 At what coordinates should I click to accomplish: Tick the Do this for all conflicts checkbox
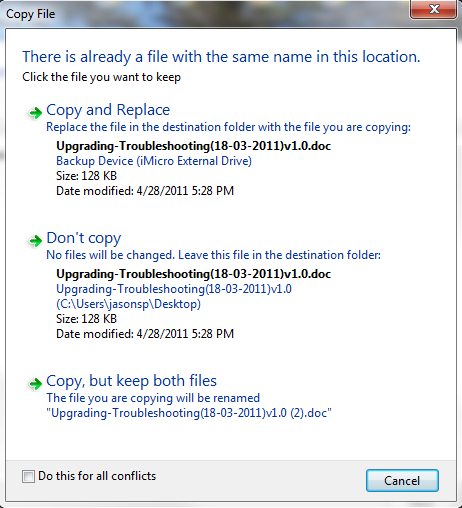[x=28, y=476]
